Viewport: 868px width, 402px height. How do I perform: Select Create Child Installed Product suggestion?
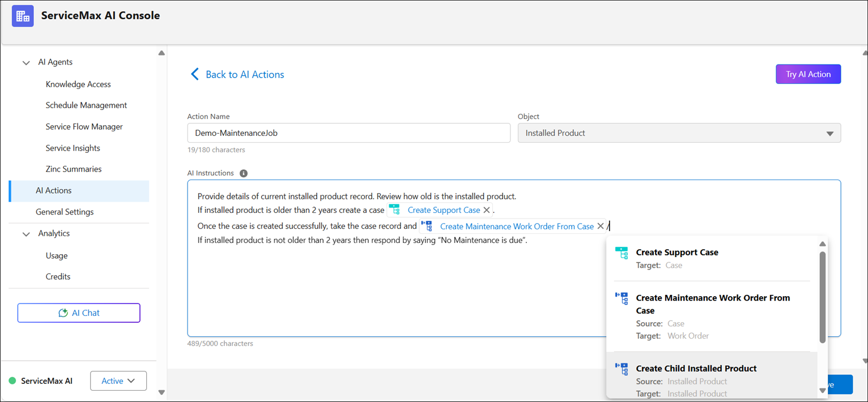(712, 375)
